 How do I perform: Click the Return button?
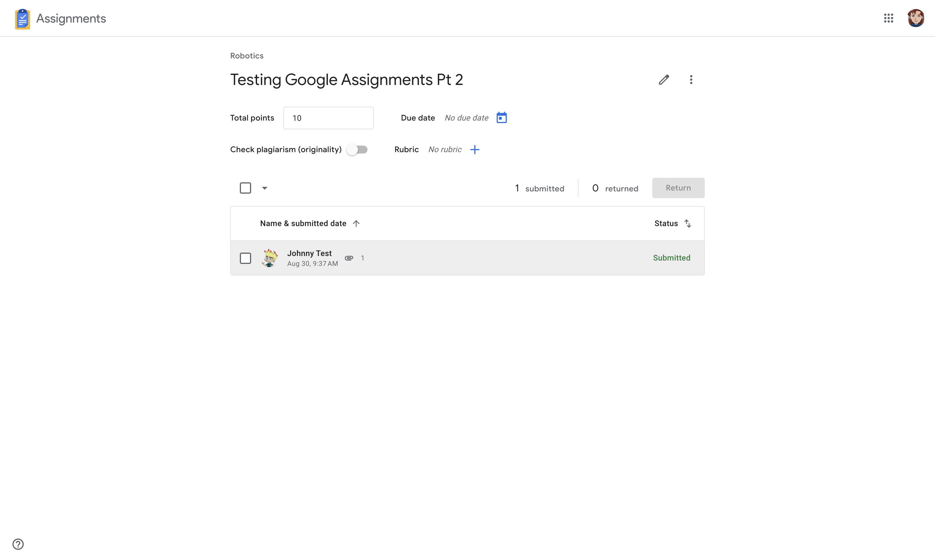(678, 188)
